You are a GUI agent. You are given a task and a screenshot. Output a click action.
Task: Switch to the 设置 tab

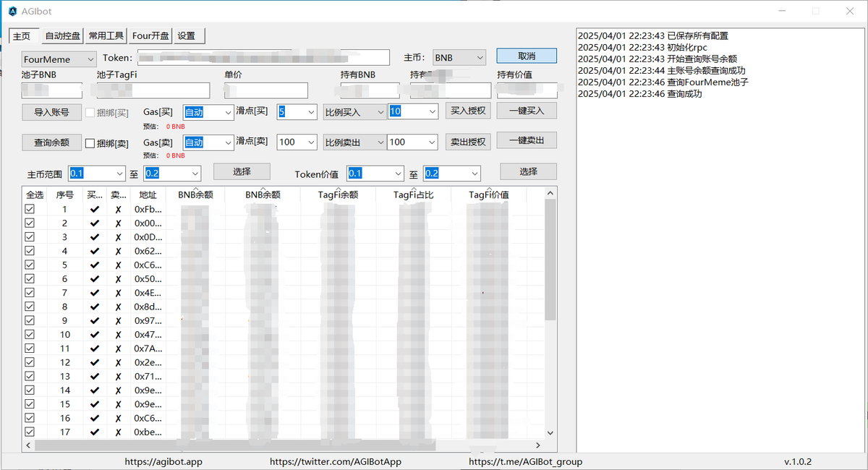(x=190, y=35)
